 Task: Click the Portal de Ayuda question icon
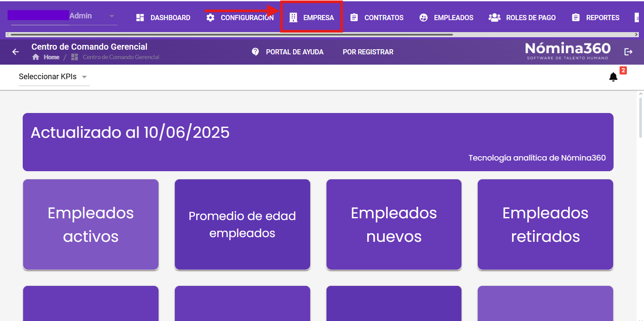click(x=255, y=52)
